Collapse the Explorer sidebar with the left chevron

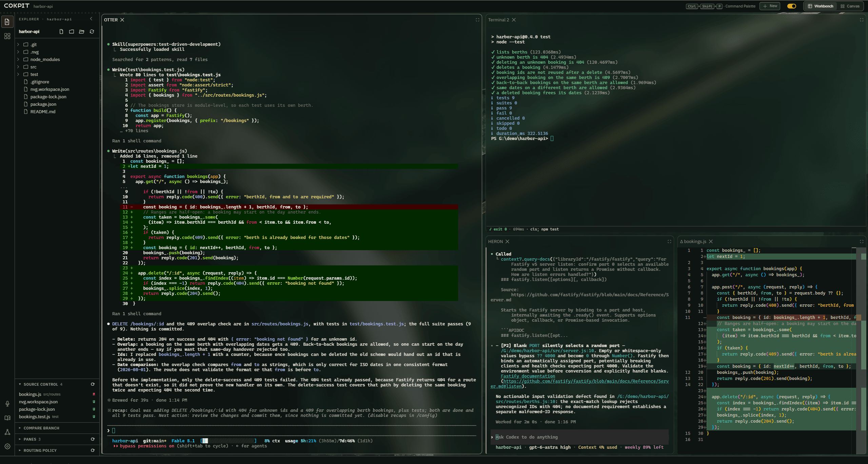91,19
